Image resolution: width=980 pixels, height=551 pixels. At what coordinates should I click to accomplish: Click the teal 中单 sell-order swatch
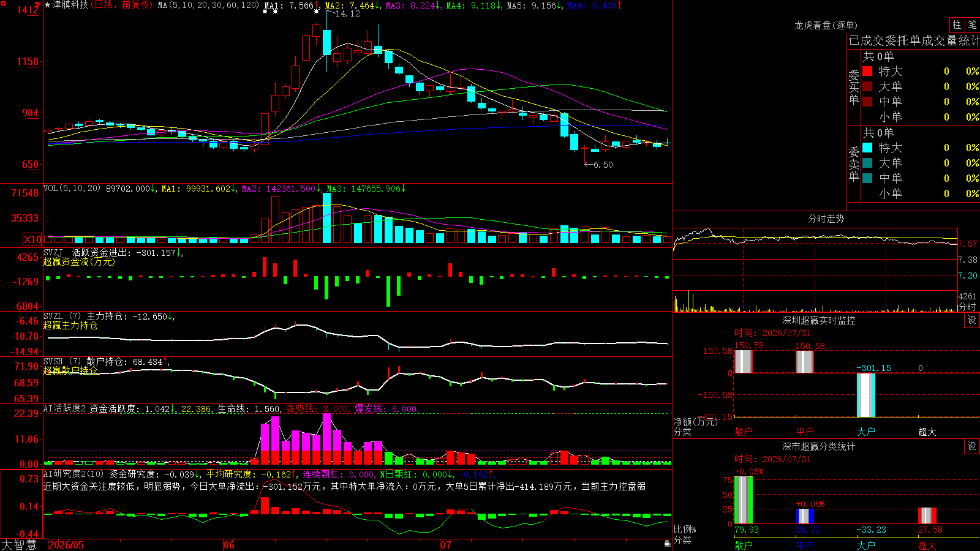[867, 178]
